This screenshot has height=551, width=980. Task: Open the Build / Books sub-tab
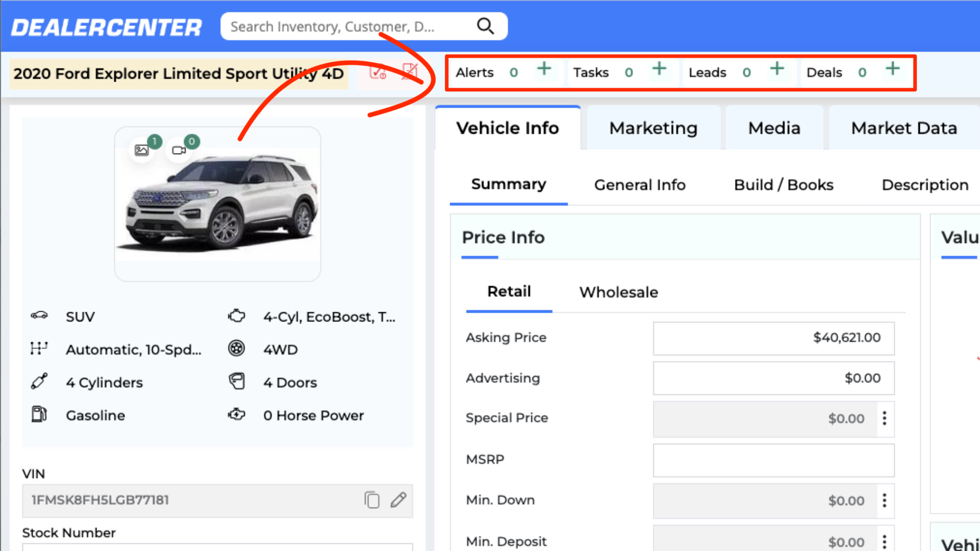[783, 185]
